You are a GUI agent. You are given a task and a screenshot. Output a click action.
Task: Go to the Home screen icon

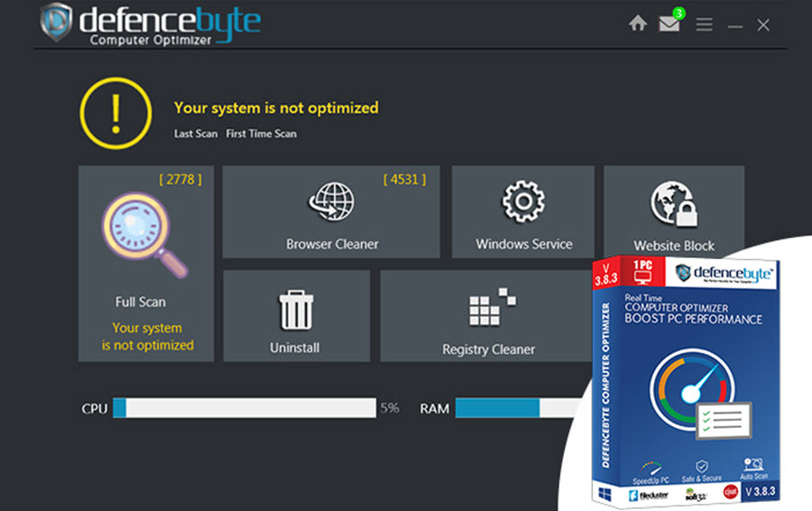638,23
